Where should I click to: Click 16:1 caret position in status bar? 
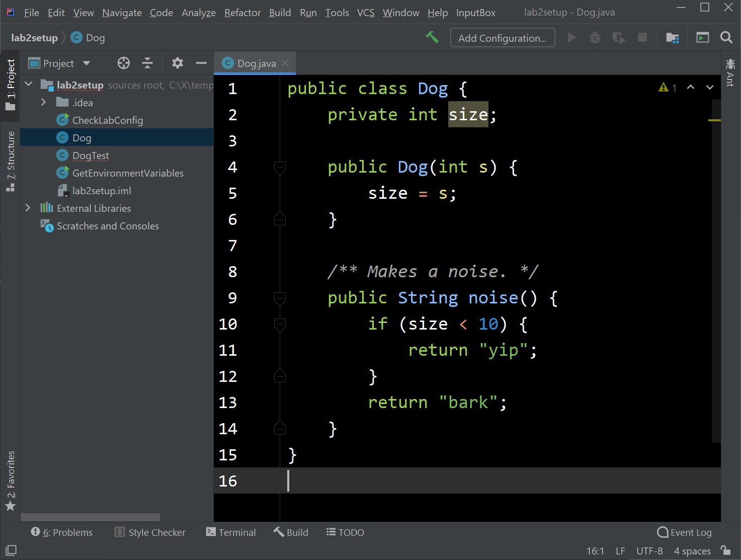[595, 551]
